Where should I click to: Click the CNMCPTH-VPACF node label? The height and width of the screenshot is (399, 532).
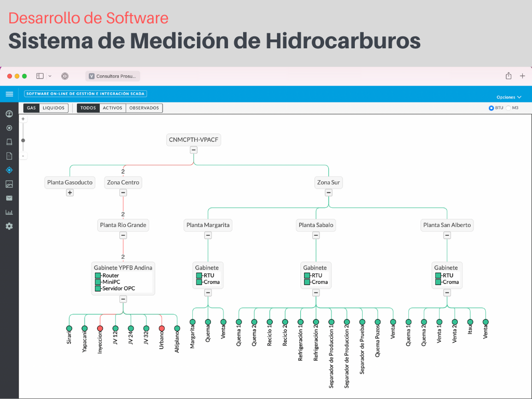tap(193, 139)
